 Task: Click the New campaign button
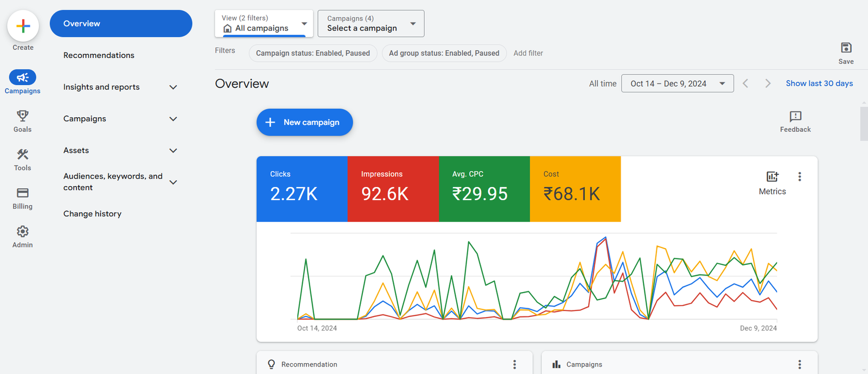point(304,122)
